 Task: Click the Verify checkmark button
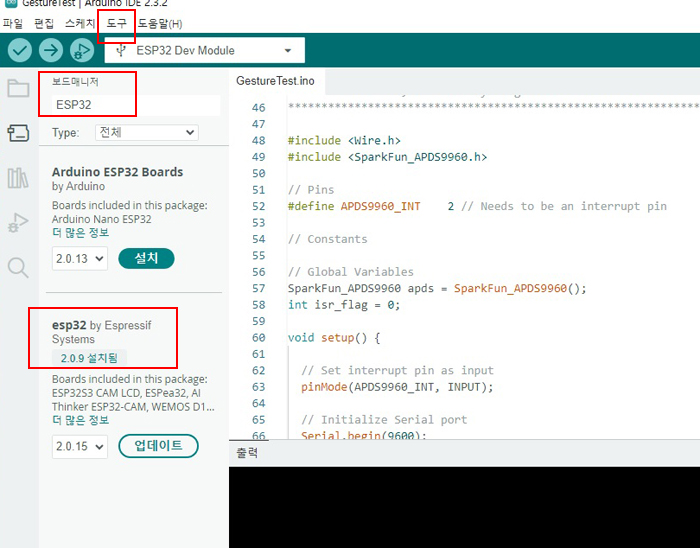[x=20, y=50]
